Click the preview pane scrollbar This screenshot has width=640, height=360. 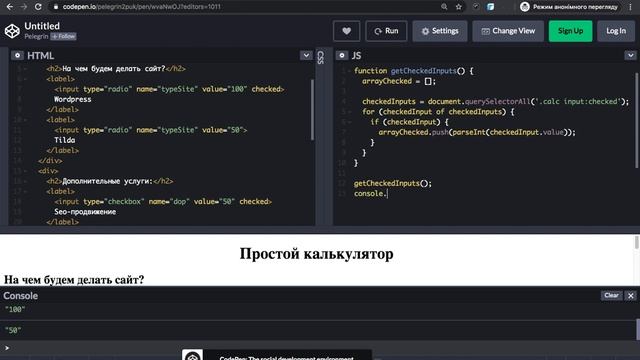pos(637,242)
